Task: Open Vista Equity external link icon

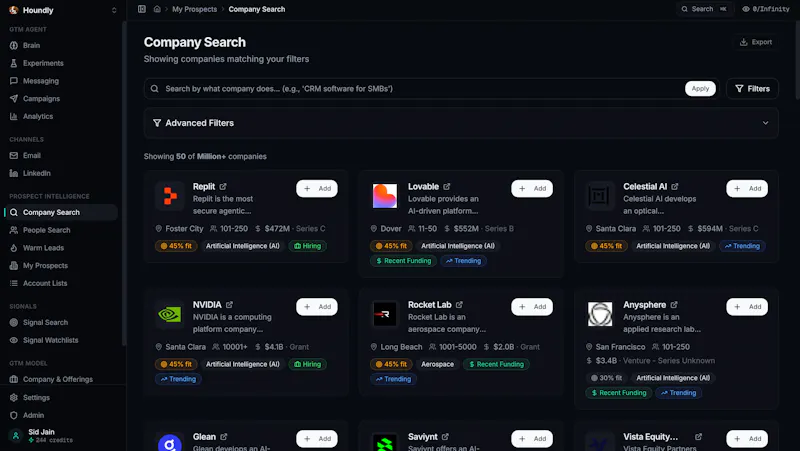Action: click(x=698, y=437)
